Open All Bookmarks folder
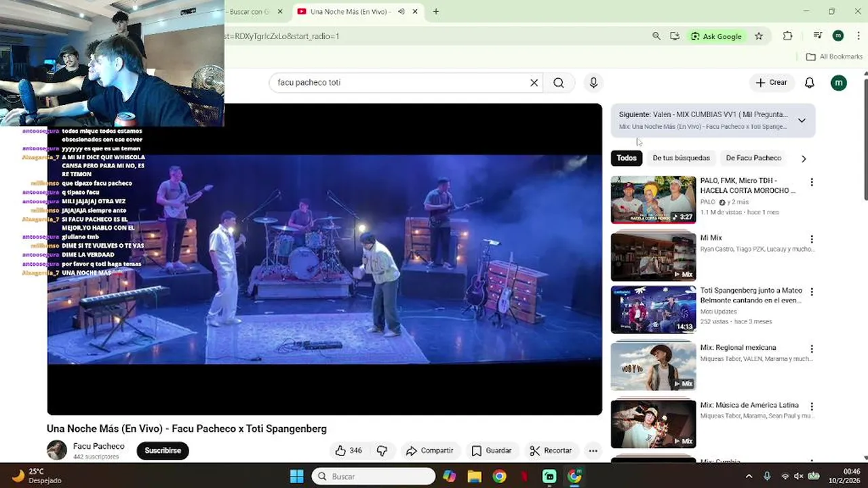The image size is (868, 488). coord(834,57)
